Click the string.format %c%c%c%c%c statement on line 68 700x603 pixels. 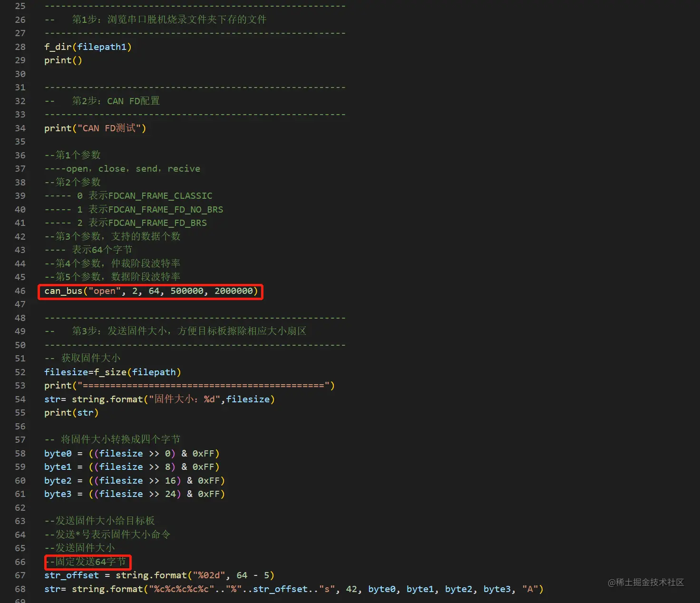(294, 589)
